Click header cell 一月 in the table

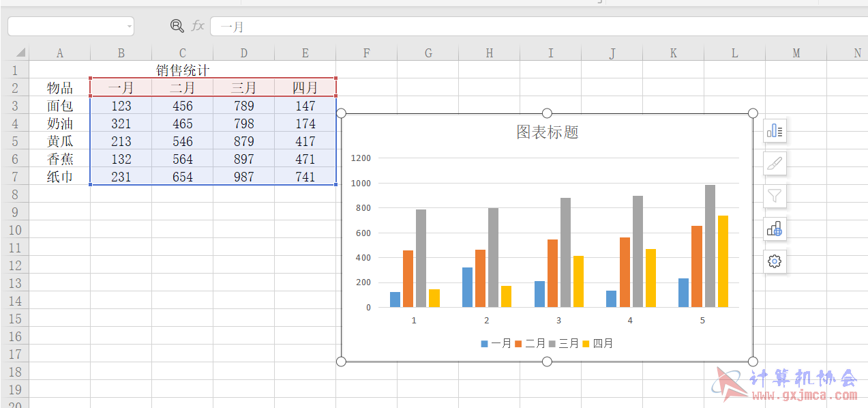[x=121, y=87]
